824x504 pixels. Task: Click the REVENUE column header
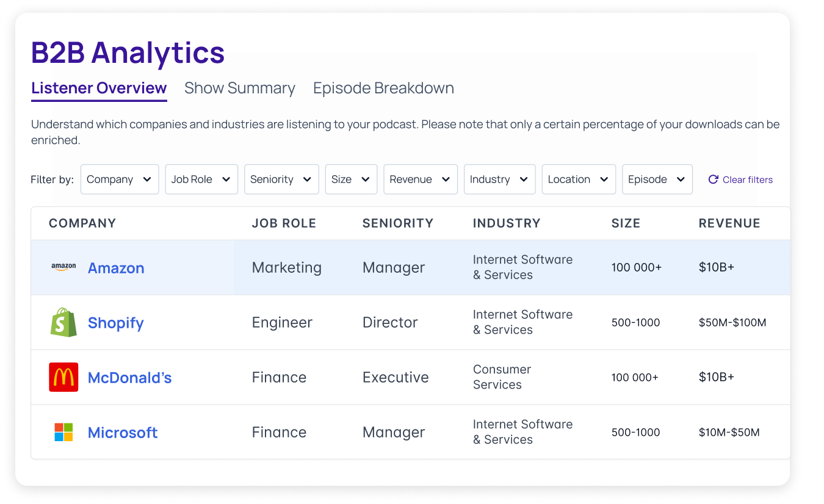[x=729, y=223]
